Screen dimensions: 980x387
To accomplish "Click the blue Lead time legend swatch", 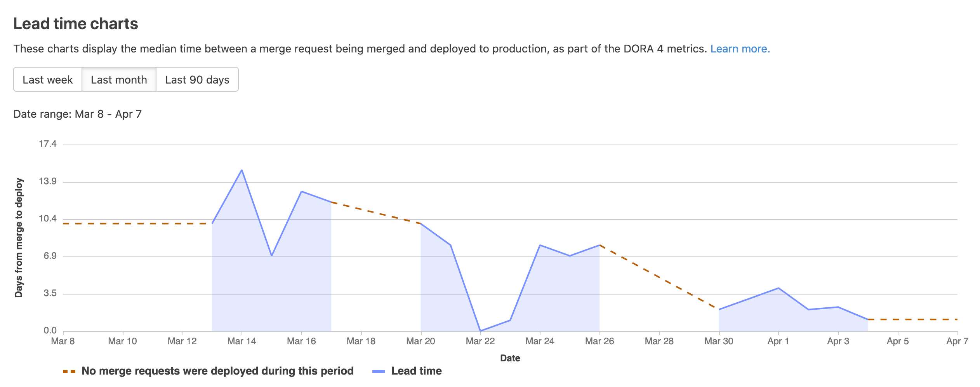I will click(x=378, y=371).
